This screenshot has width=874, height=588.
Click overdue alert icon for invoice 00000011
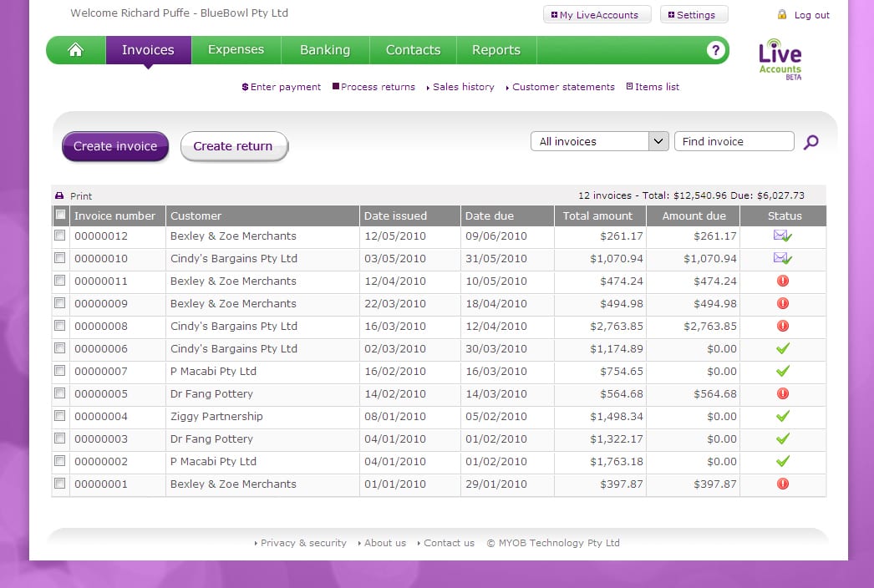[783, 281]
